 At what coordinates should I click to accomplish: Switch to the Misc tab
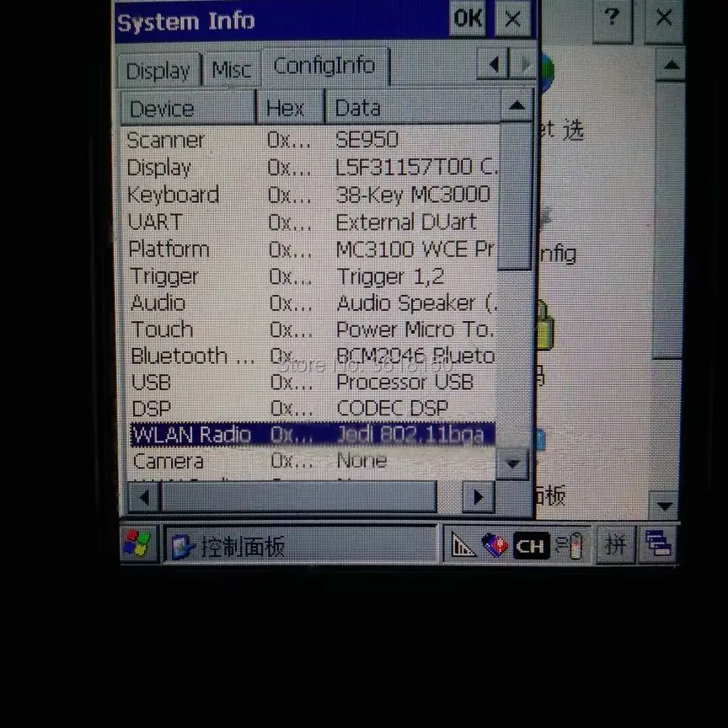[231, 70]
